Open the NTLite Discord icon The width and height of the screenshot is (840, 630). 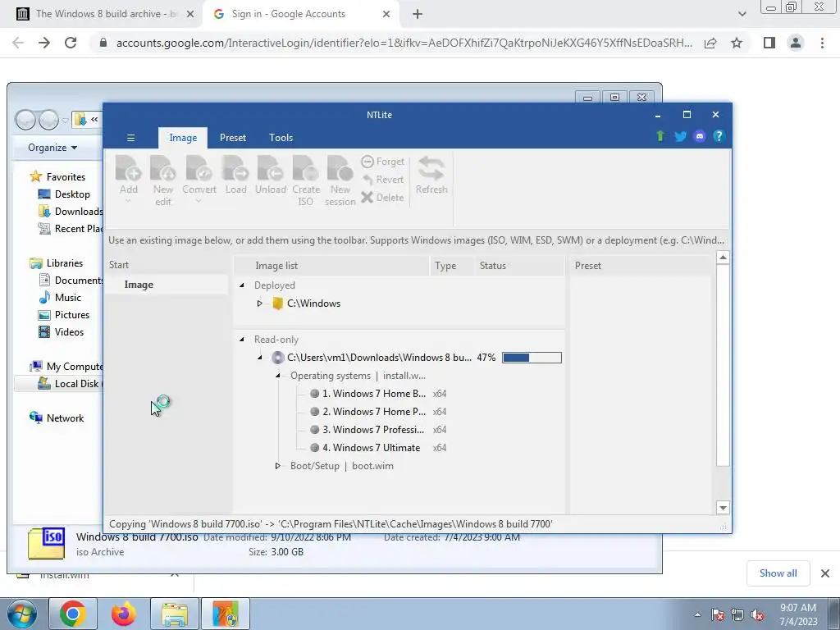coord(699,136)
